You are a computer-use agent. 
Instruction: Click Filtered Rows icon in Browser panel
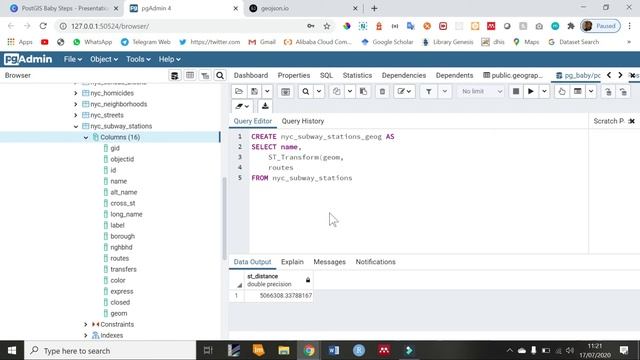click(205, 76)
